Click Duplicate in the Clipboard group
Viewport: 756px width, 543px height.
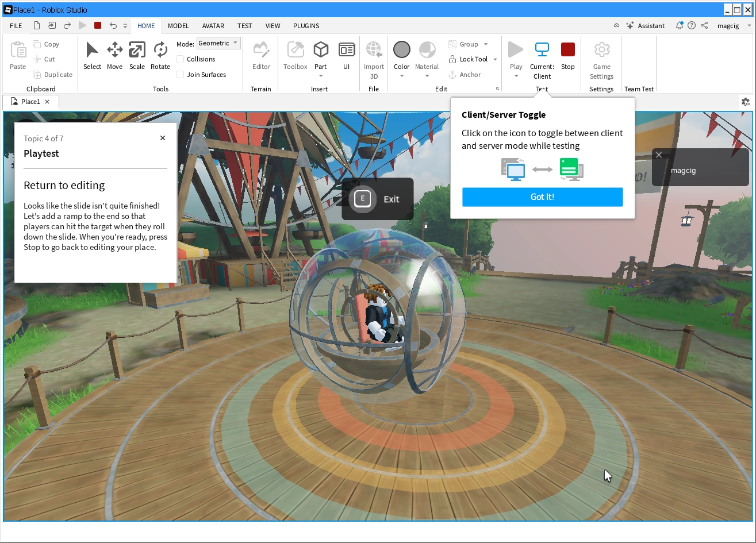point(53,75)
